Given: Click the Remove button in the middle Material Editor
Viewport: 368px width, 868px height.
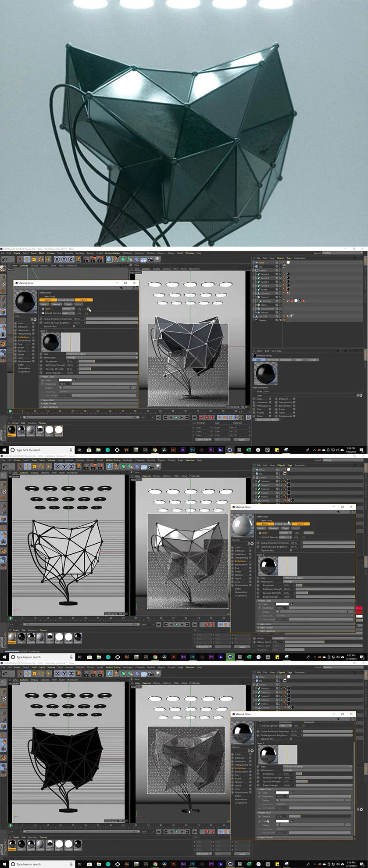Looking at the screenshot, I should click(273, 528).
